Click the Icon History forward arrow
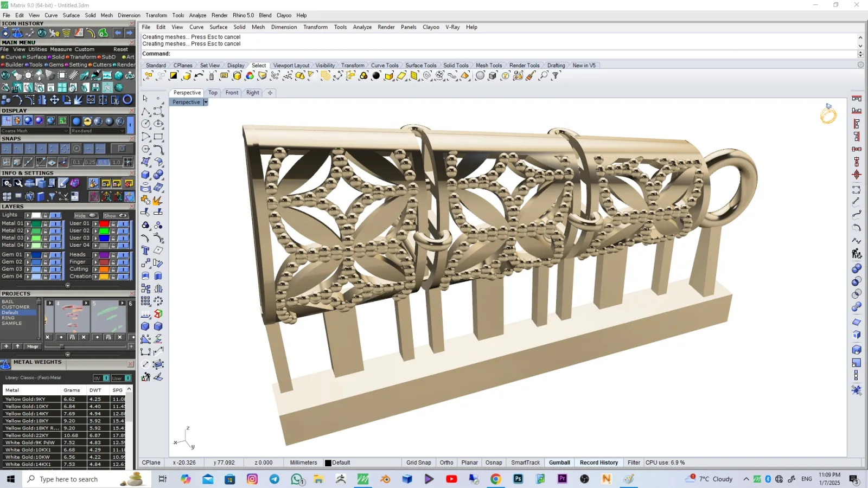The height and width of the screenshot is (488, 868). (129, 33)
